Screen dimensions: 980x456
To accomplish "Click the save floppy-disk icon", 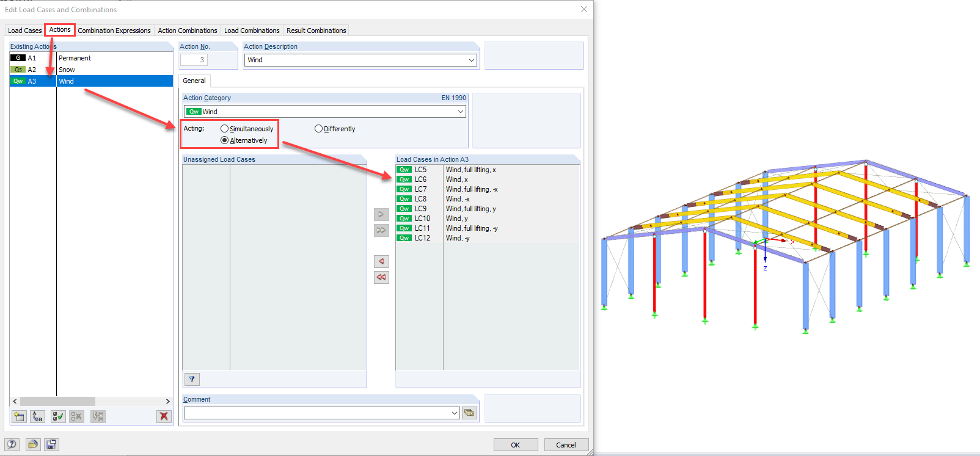I will (51, 444).
